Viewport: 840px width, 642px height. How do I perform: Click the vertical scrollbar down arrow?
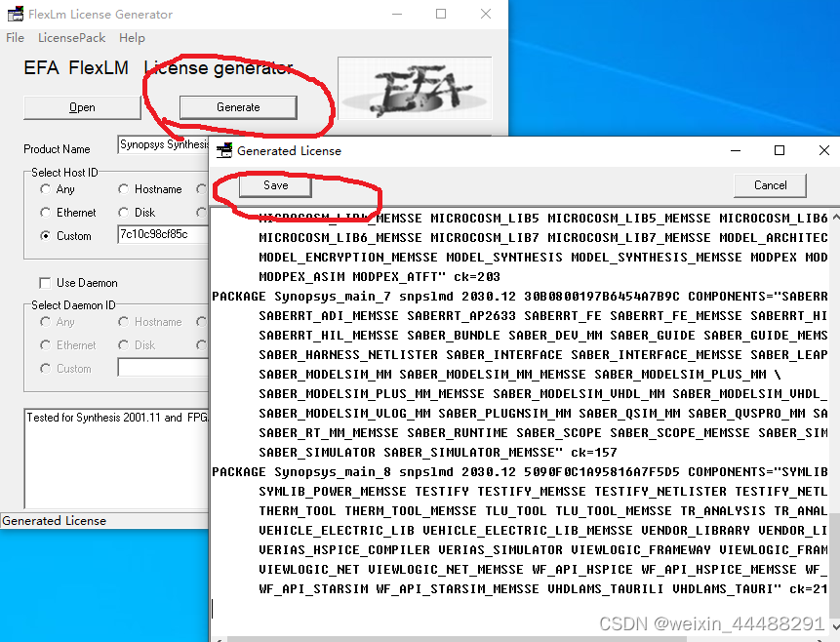tap(835, 625)
